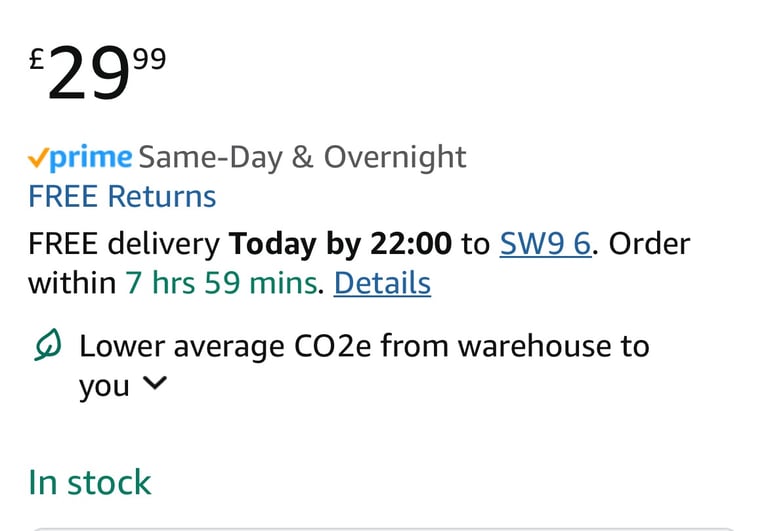
Task: Click Same-Day & Overnight label
Action: point(302,157)
